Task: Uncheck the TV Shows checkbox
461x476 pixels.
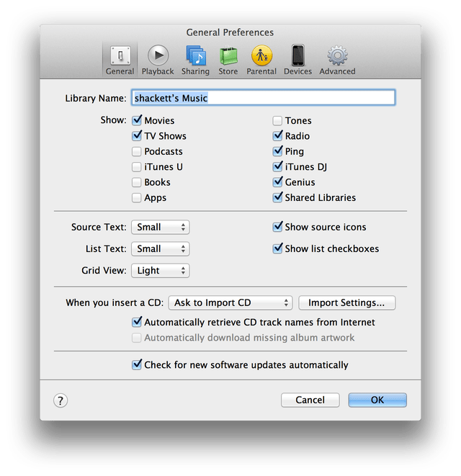Action: click(137, 135)
